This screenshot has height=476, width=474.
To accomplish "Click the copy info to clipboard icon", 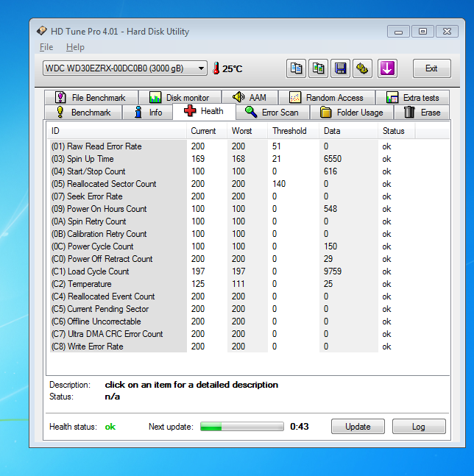I will coord(296,68).
